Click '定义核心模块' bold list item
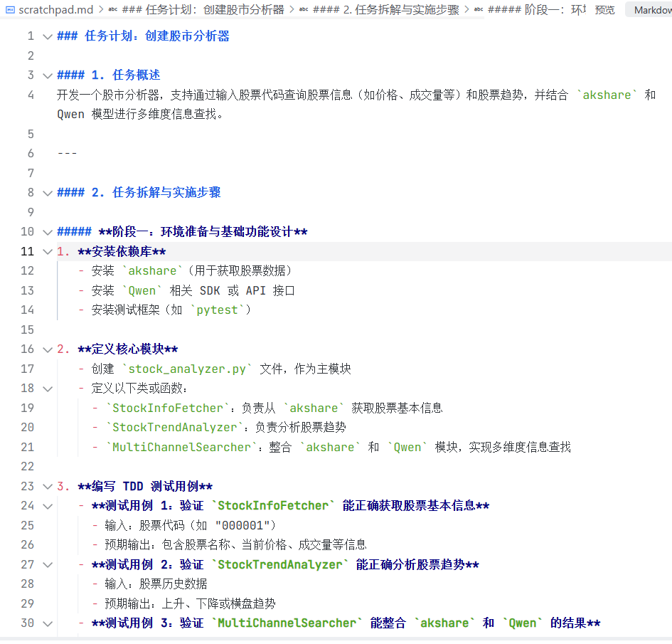This screenshot has height=644, width=672. coord(128,349)
